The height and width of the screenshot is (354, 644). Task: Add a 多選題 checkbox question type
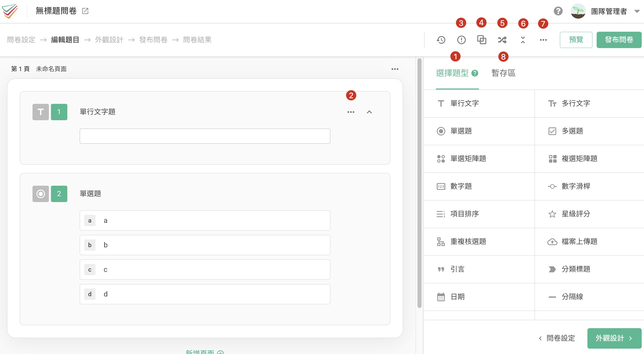[x=572, y=131]
